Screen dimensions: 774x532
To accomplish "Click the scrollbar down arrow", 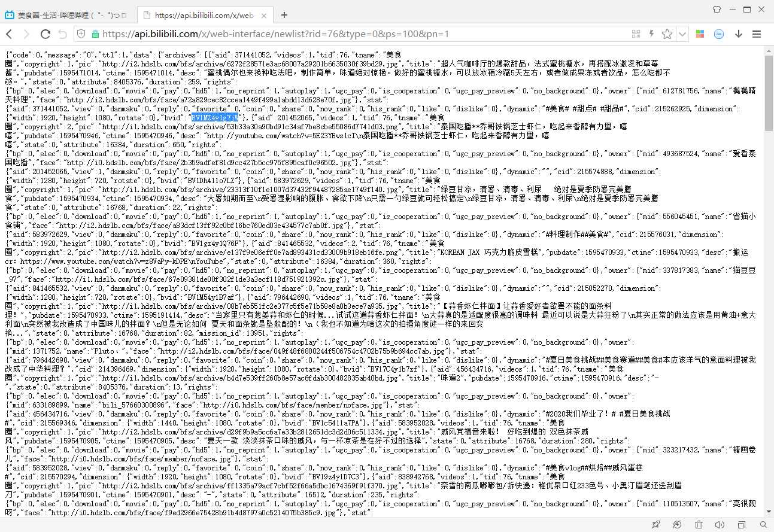I will click(x=769, y=513).
